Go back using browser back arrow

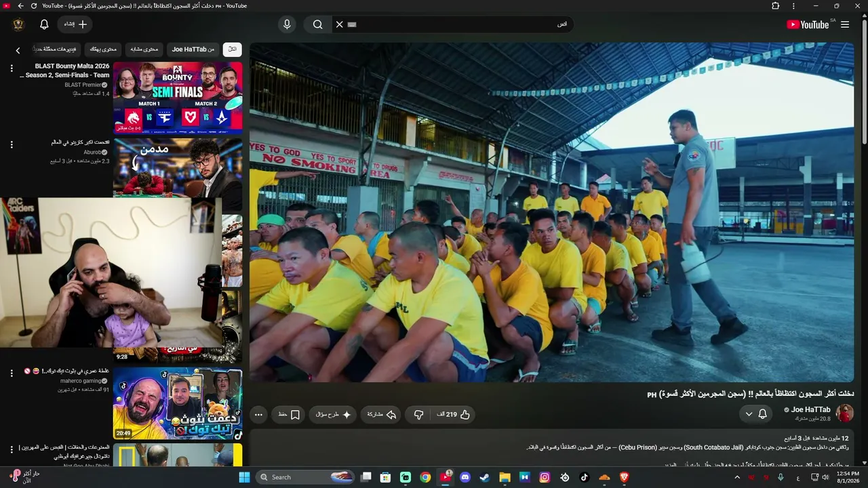20,6
